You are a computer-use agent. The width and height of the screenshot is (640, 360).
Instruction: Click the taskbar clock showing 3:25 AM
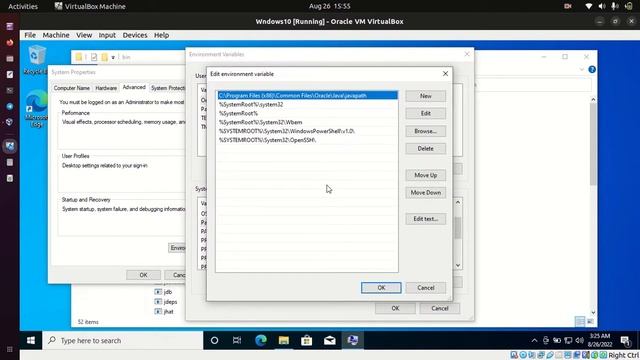(600, 340)
